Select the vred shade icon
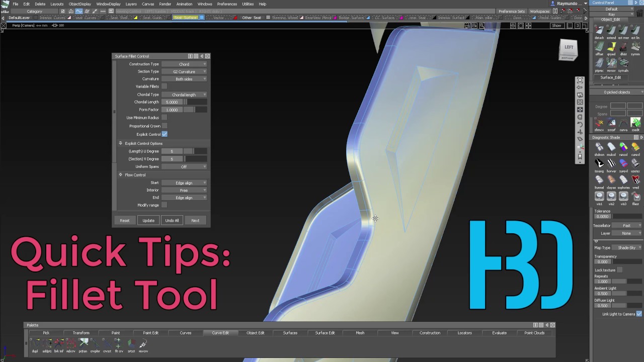 tap(635, 181)
